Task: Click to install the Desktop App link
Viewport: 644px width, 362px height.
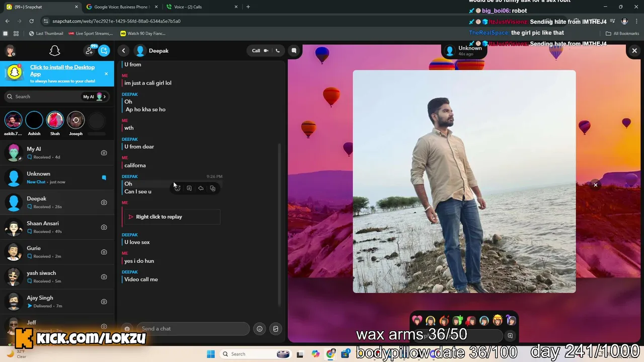Action: pos(62,70)
